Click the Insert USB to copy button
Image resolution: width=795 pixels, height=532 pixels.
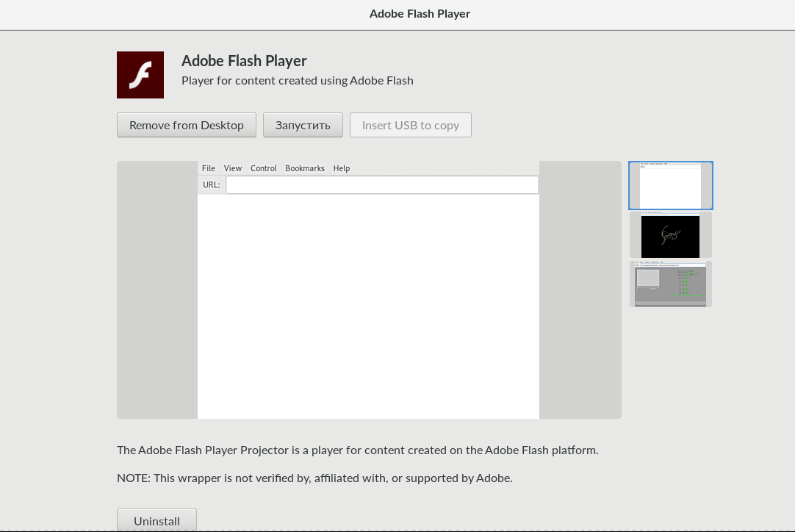(411, 125)
